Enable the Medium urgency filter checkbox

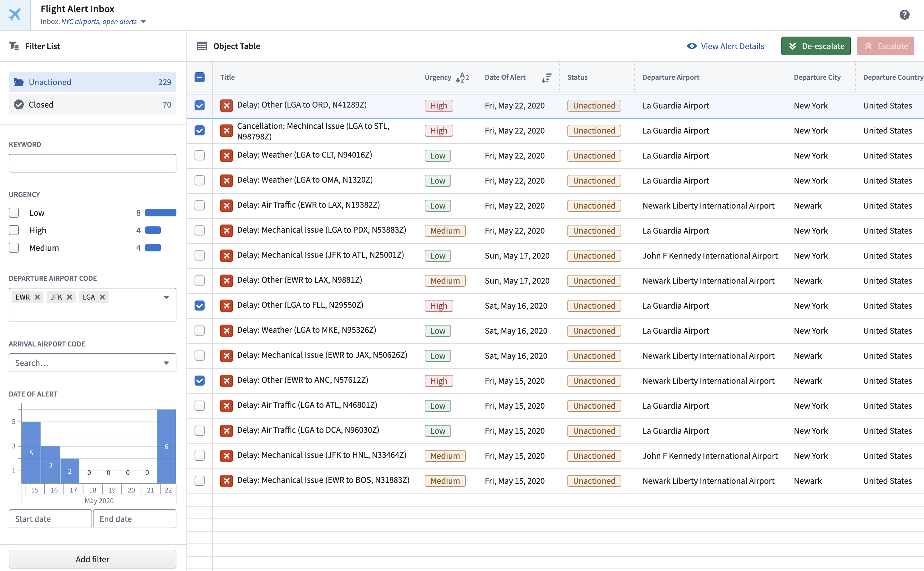14,248
